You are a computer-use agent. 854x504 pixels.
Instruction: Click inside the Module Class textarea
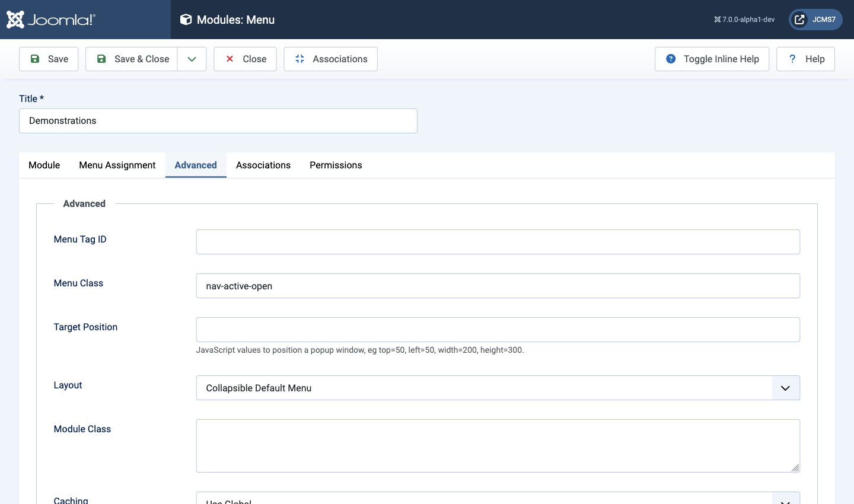(498, 446)
